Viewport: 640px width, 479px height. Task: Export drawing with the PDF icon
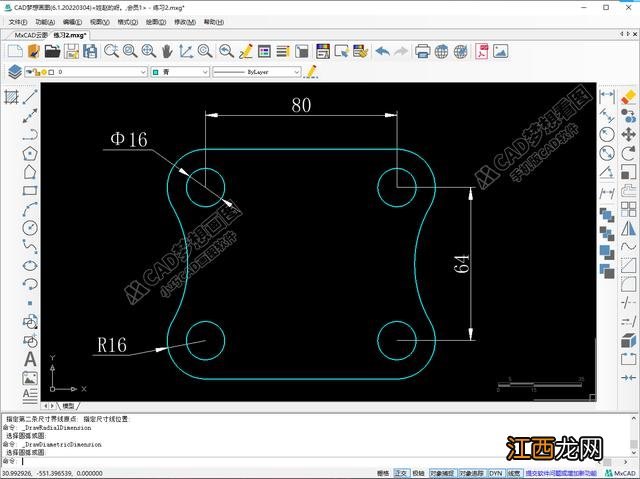click(x=481, y=51)
